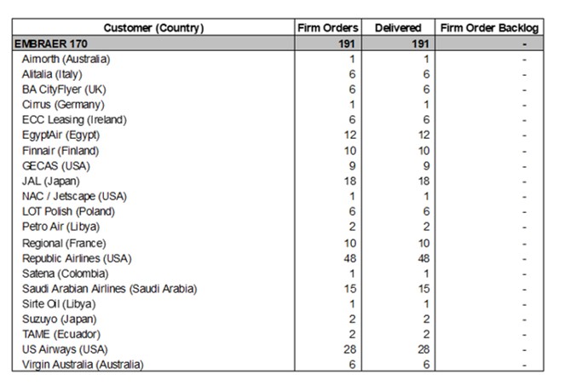The image size is (565, 392).
Task: Select the BA CityFlyer (UK) entry
Action: [64, 89]
